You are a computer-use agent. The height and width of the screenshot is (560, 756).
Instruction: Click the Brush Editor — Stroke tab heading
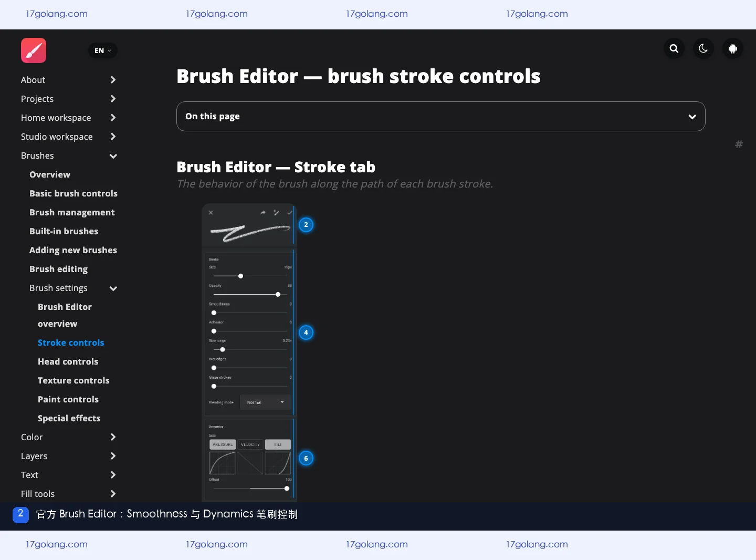click(x=276, y=167)
